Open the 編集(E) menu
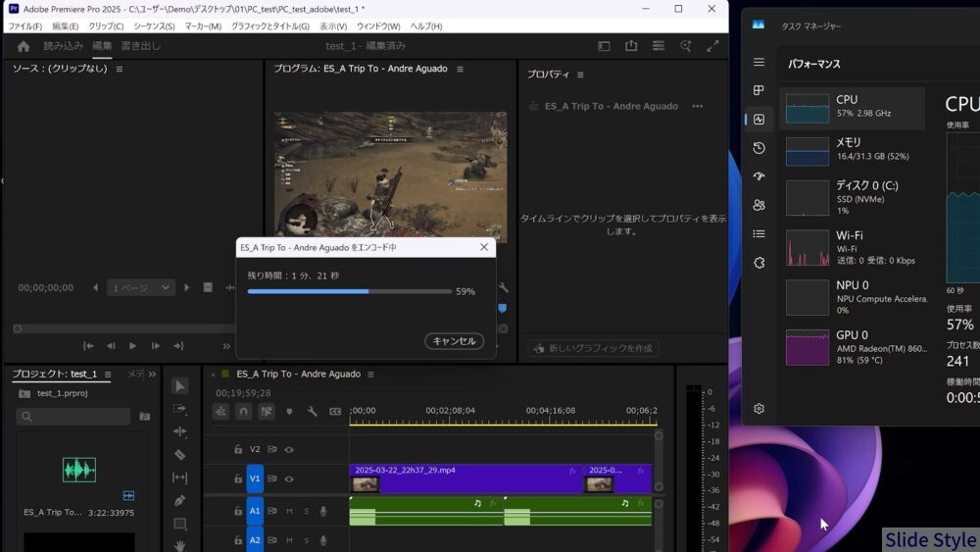Image resolution: width=980 pixels, height=552 pixels. pyautogui.click(x=65, y=26)
